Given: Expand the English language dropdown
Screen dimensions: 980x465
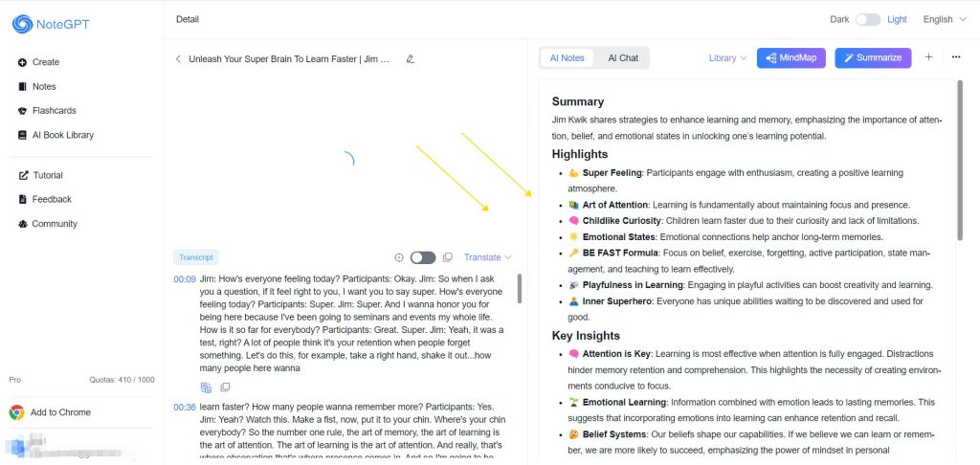Looking at the screenshot, I should [944, 19].
